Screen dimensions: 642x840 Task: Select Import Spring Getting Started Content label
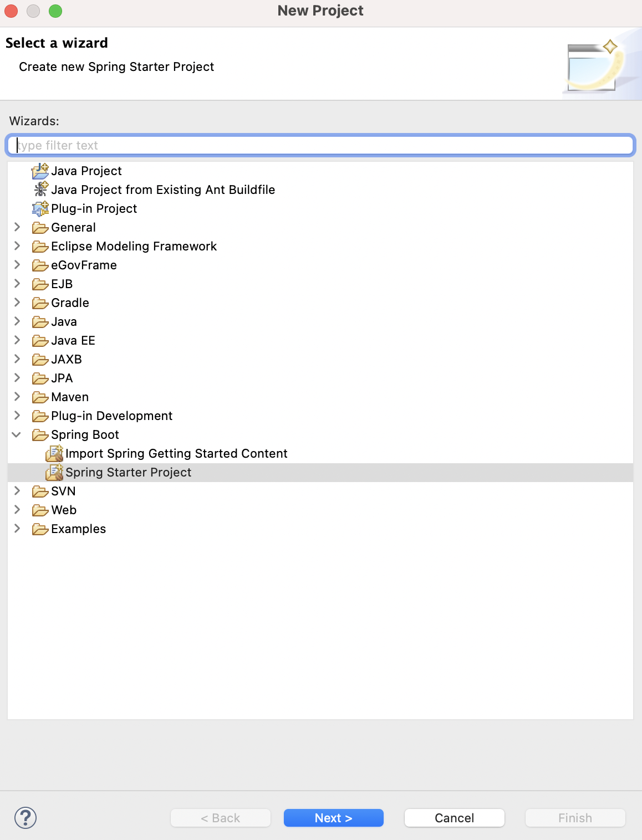[x=176, y=453]
